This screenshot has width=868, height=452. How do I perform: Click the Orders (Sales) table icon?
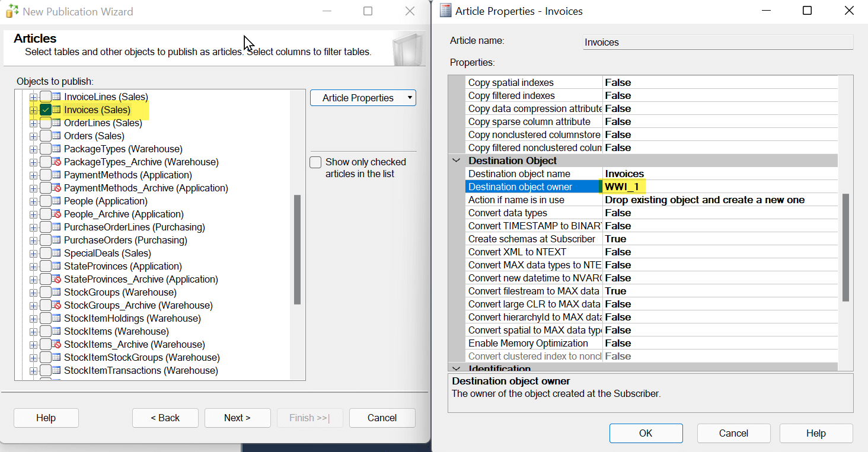57,136
